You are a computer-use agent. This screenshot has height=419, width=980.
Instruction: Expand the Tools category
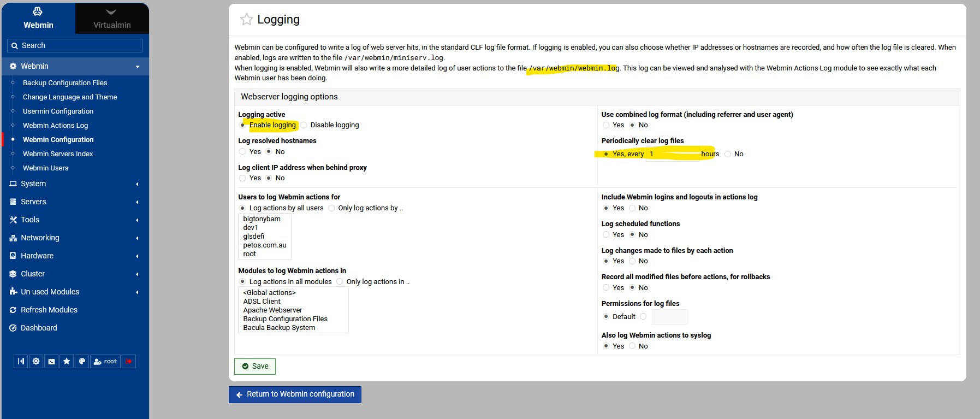[x=75, y=220]
